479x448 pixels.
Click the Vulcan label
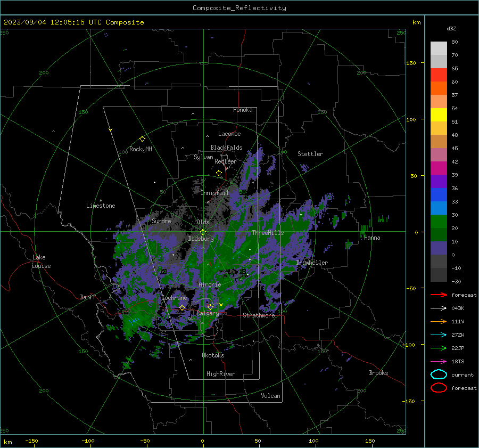pyautogui.click(x=271, y=396)
